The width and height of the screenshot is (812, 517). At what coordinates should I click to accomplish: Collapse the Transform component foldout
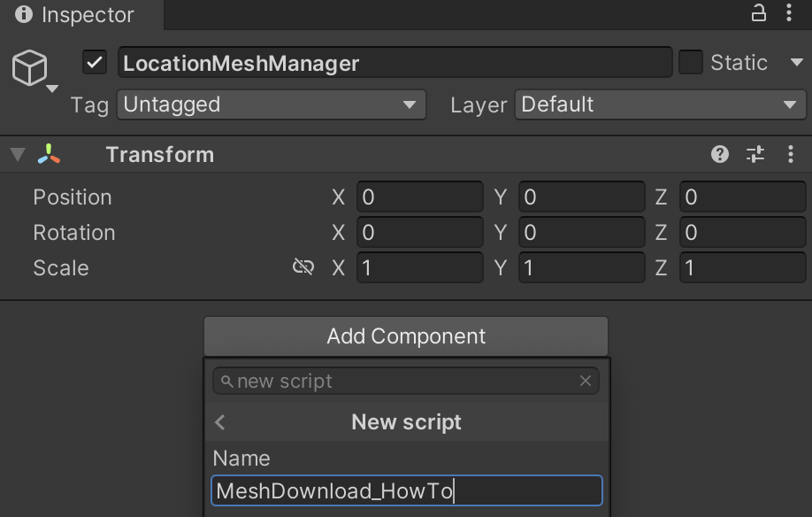tap(16, 154)
